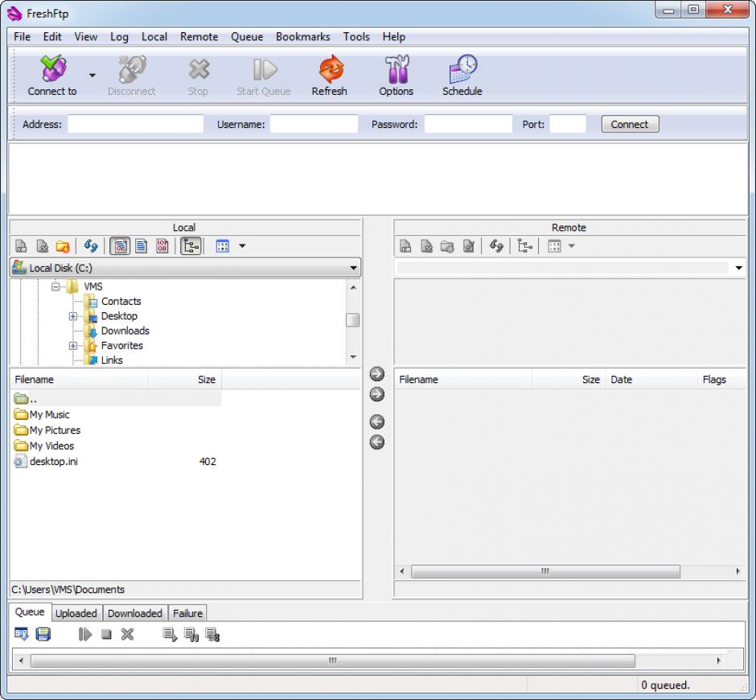Collapse the VMS folder in local tree
This screenshot has width=756, height=700.
pyautogui.click(x=55, y=287)
